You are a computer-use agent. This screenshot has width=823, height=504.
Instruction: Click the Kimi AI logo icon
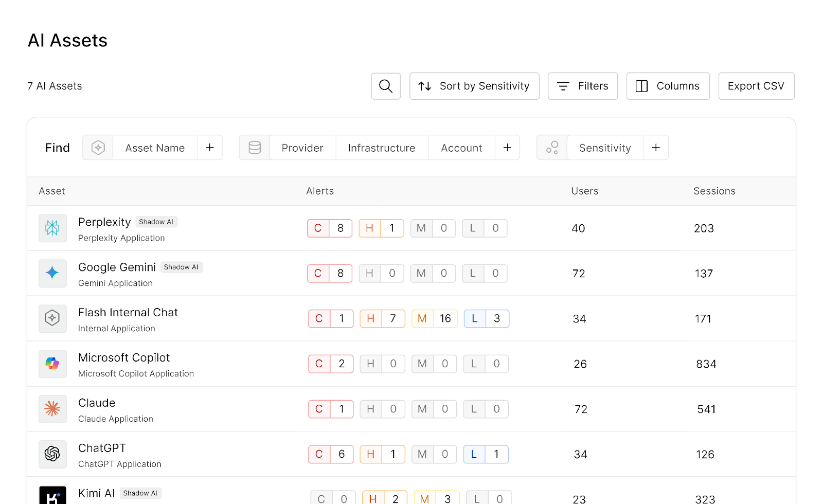tap(52, 495)
